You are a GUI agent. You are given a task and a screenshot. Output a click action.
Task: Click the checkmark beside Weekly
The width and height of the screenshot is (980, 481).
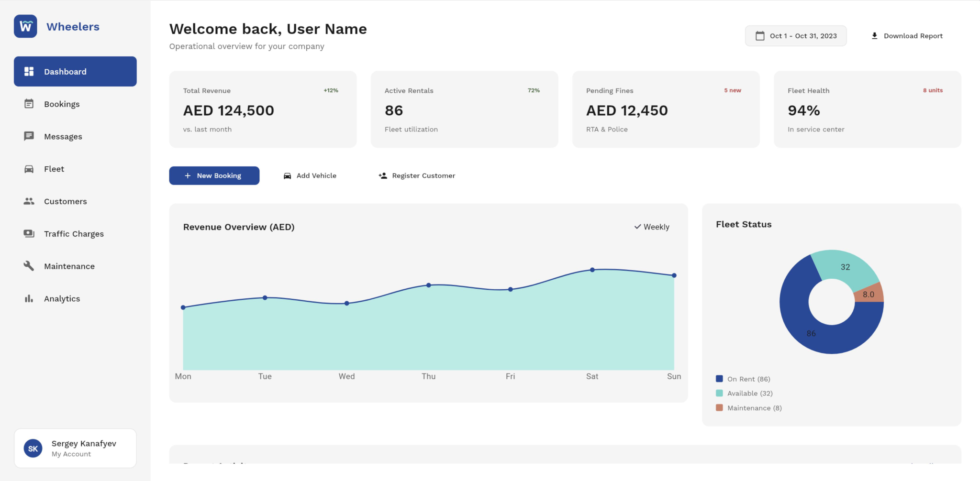637,227
